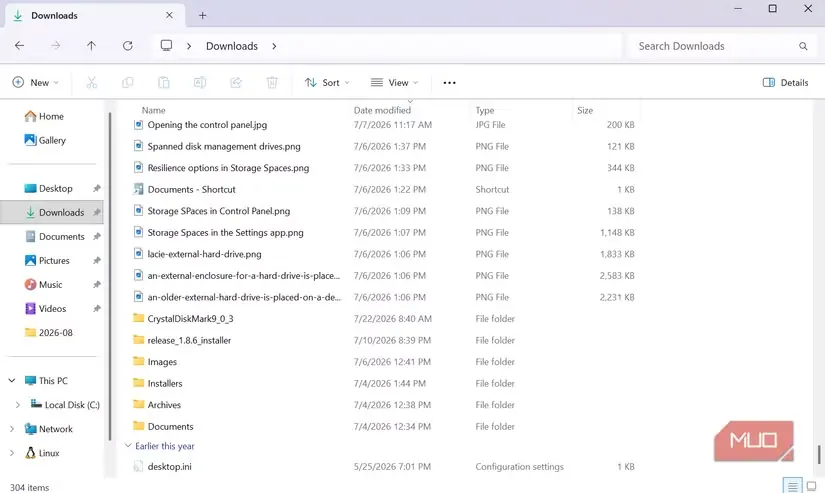This screenshot has height=493, width=825.
Task: Sort by Date modified column header
Action: click(382, 110)
